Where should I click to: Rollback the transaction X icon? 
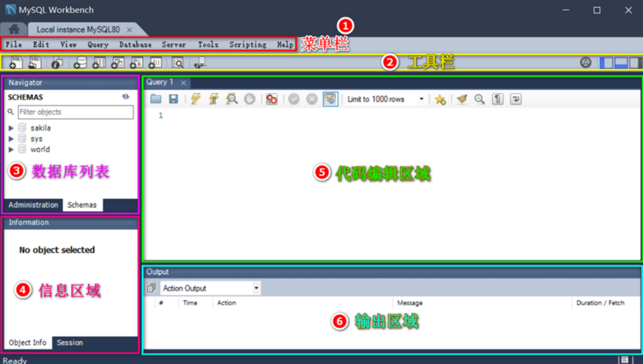pyautogui.click(x=312, y=99)
